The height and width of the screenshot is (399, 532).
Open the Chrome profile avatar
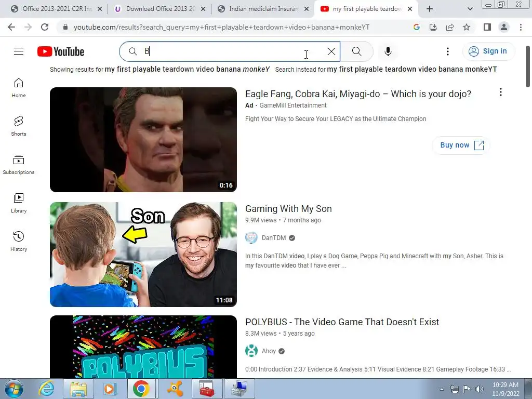coord(504,27)
